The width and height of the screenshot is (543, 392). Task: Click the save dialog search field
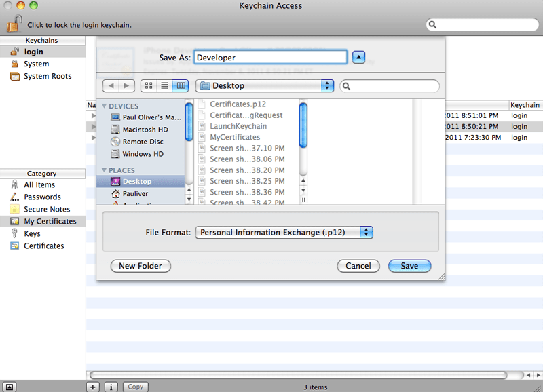[390, 86]
